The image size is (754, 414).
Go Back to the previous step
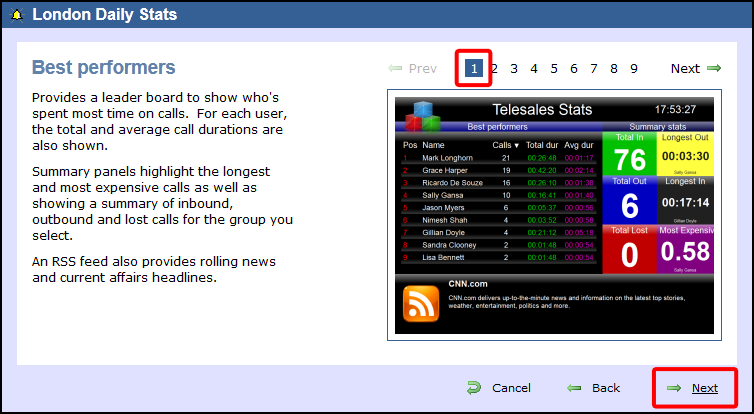pos(606,388)
